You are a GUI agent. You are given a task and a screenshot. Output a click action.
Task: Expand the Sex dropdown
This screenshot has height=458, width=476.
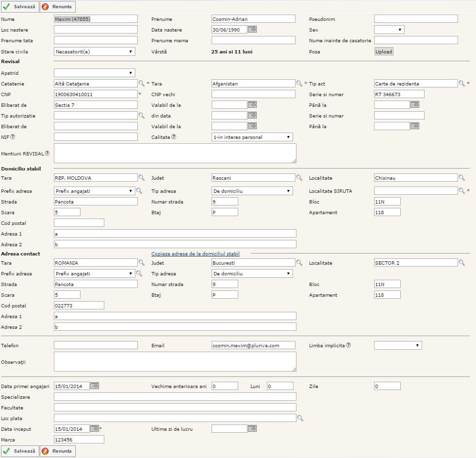pyautogui.click(x=389, y=30)
